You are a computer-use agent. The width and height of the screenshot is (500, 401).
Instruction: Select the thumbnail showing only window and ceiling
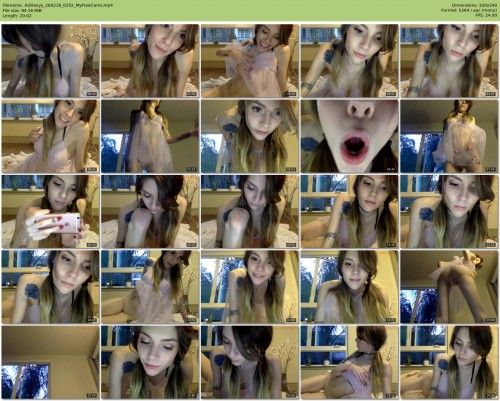[x=50, y=362]
